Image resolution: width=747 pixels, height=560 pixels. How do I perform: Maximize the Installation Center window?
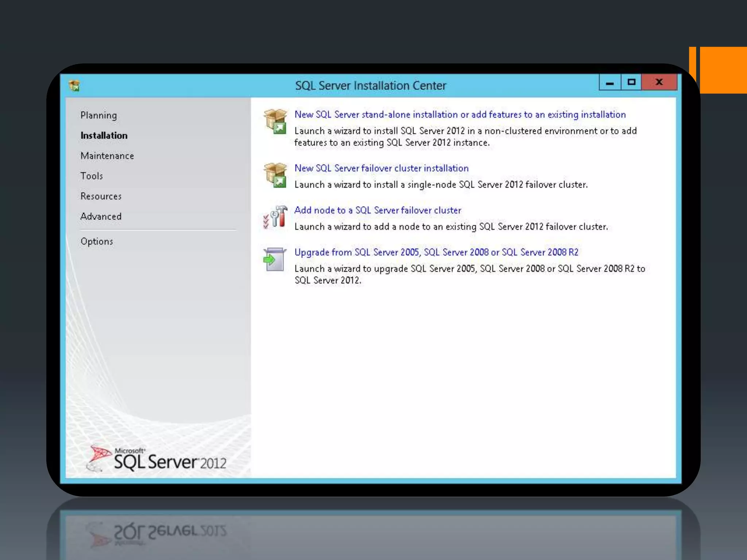[x=631, y=82]
